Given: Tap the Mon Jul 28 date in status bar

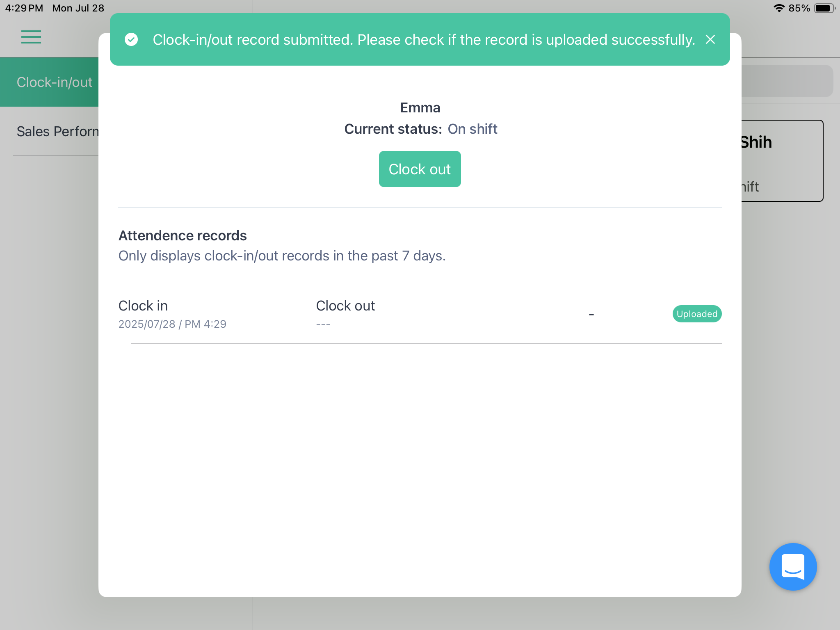Looking at the screenshot, I should [78, 8].
